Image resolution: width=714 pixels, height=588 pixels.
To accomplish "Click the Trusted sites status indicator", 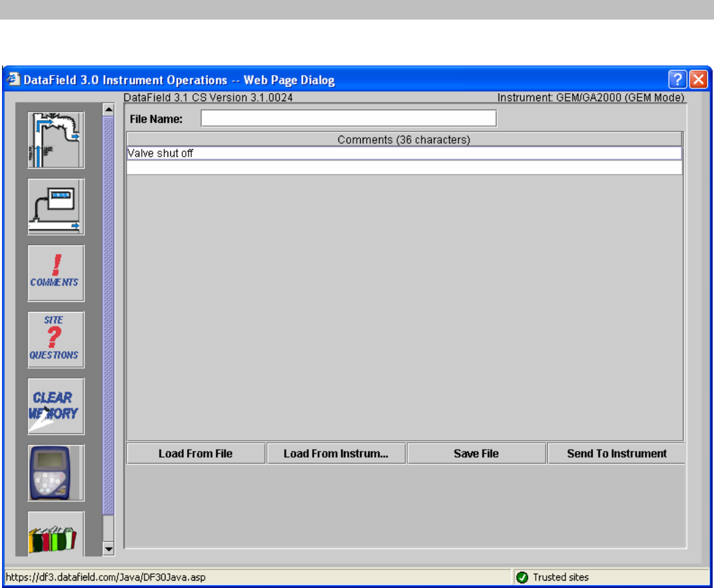I will [553, 577].
